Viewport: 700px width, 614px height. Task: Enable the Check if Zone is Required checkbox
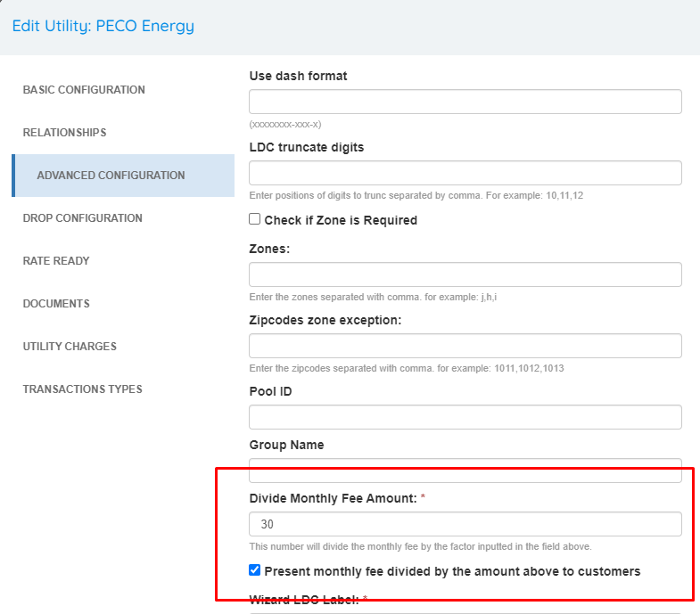point(254,219)
